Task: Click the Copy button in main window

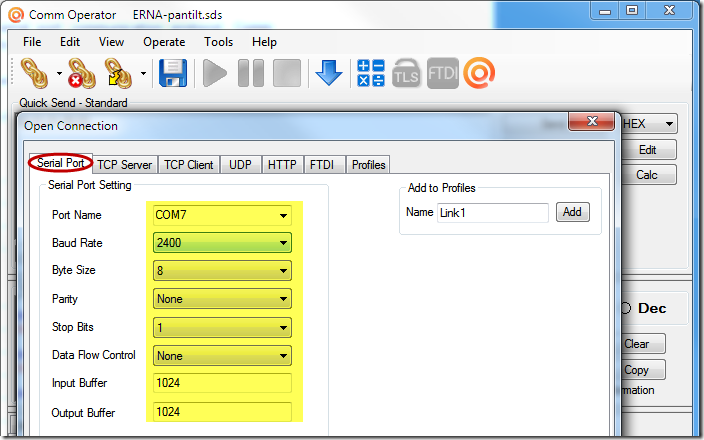Action: [642, 370]
